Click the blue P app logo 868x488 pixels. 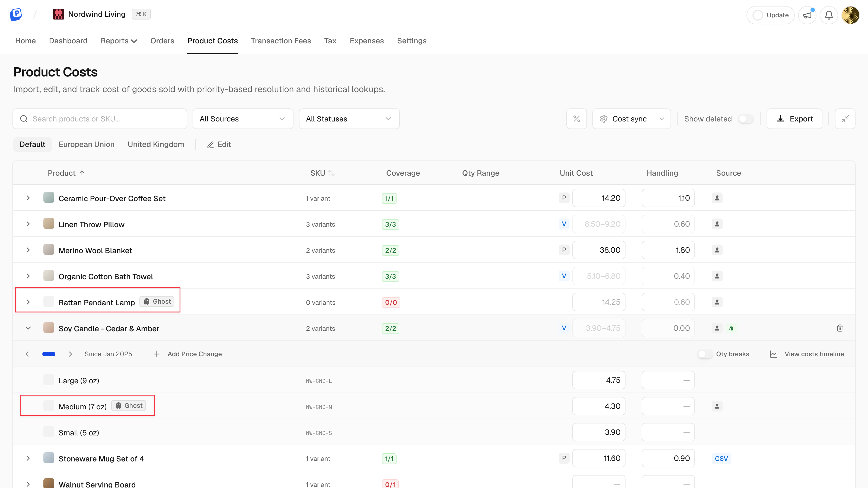16,14
